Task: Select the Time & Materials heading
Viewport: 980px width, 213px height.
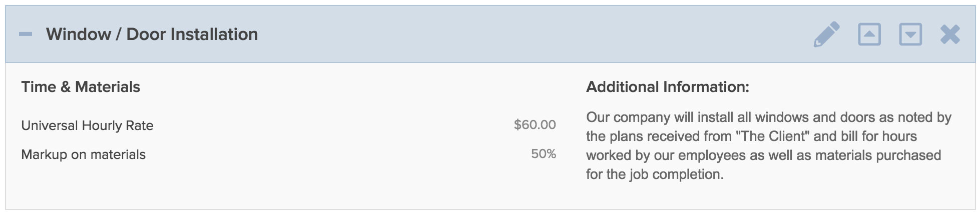Action: (81, 87)
